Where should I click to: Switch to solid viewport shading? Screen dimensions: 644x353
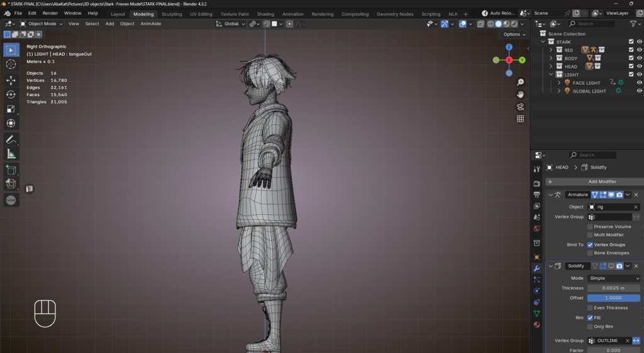[x=498, y=24]
